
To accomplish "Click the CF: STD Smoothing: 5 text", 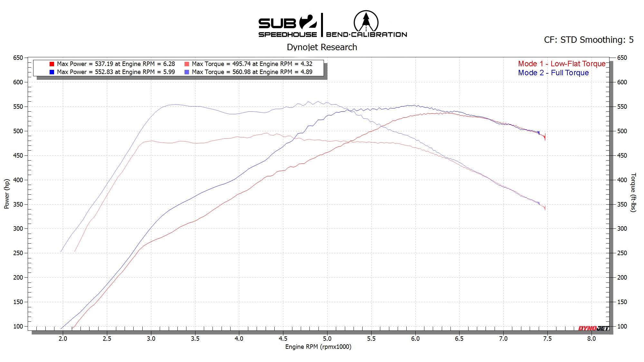I will pyautogui.click(x=589, y=40).
